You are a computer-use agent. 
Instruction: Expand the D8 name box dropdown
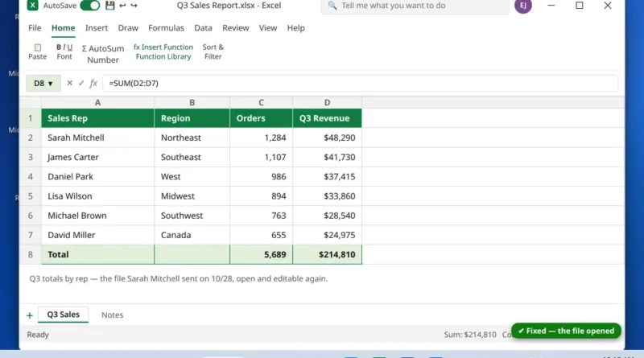pos(50,84)
